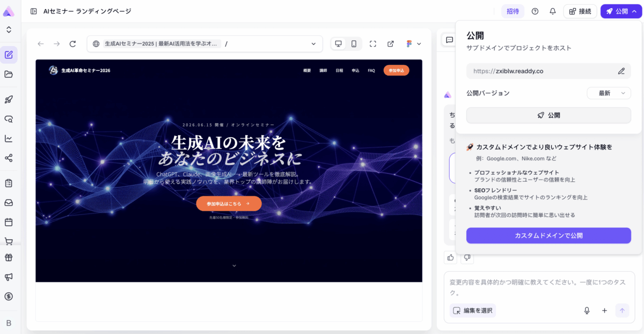
Task: Expand the project switcher up-down chevrons
Action: click(9, 30)
